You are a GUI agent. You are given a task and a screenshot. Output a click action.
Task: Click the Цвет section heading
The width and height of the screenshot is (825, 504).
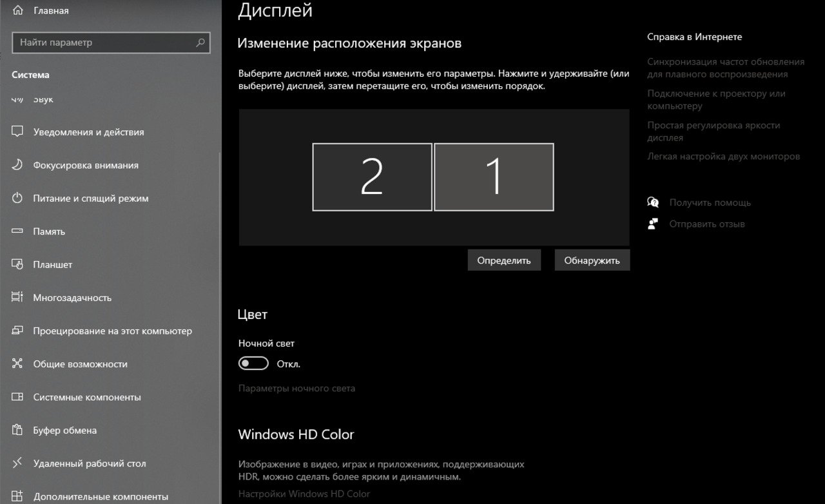pyautogui.click(x=253, y=315)
